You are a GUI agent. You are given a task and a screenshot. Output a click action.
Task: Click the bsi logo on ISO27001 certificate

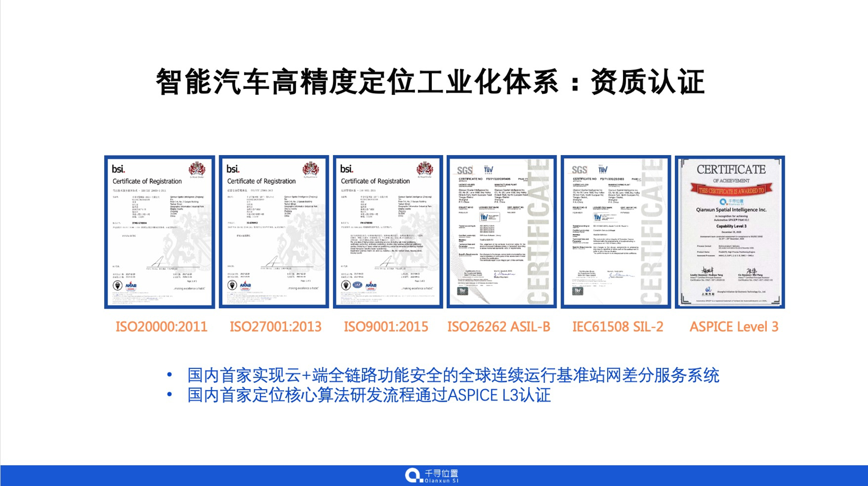point(233,169)
